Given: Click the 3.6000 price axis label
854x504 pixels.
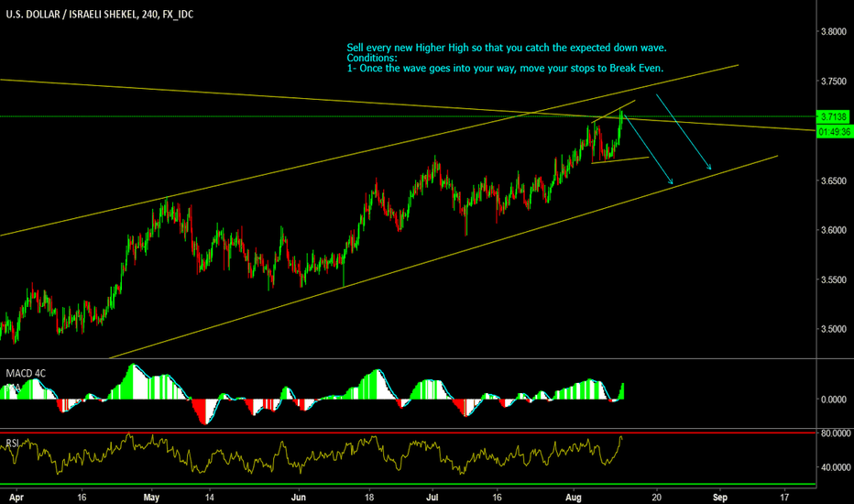Looking at the screenshot, I should 834,230.
